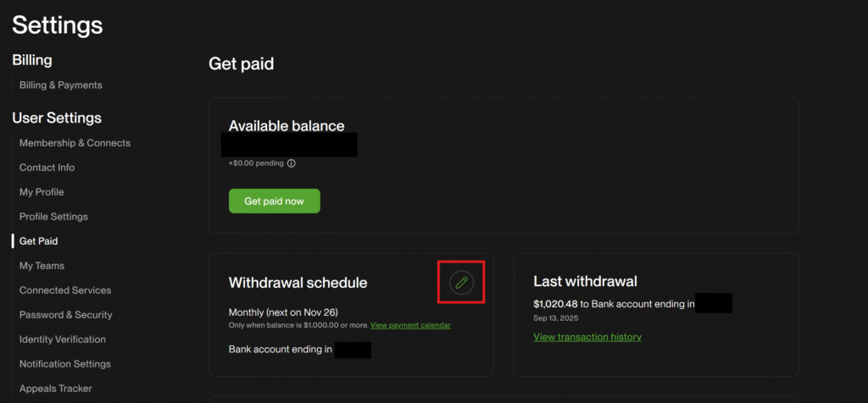868x403 pixels.
Task: Click the User Settings section heading
Action: (57, 118)
